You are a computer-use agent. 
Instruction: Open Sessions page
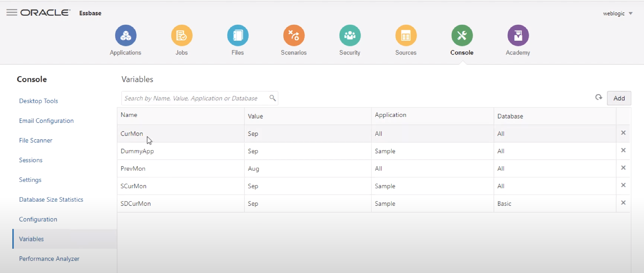coord(31,160)
